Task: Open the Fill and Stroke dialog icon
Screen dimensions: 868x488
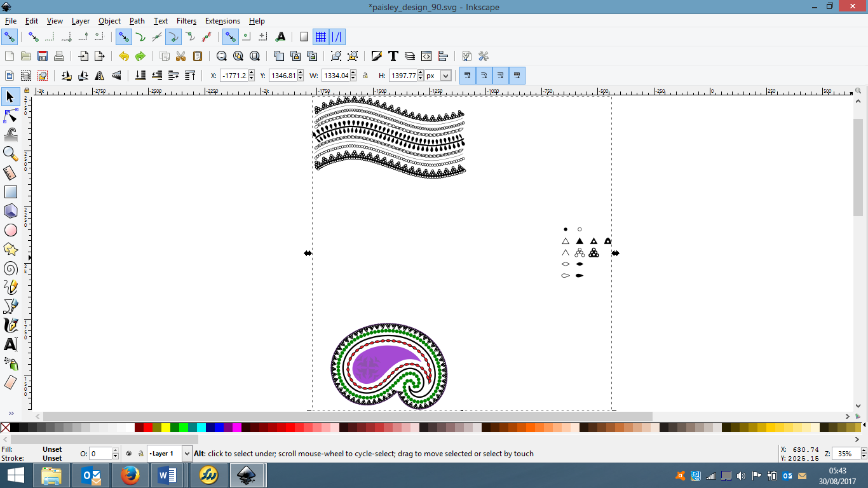Action: pyautogui.click(x=376, y=56)
